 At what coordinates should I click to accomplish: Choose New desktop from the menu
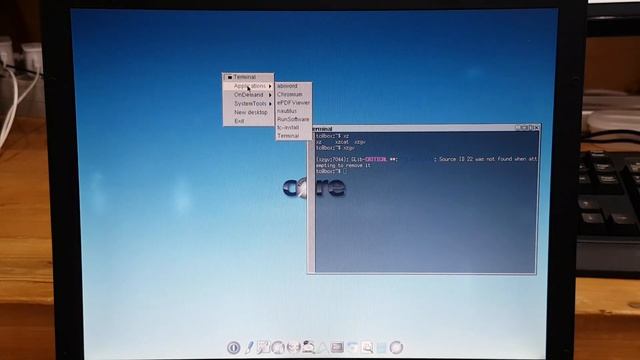[249, 112]
